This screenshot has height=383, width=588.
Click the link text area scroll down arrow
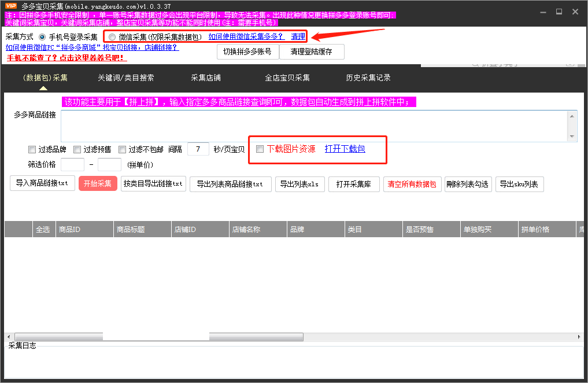(x=572, y=137)
